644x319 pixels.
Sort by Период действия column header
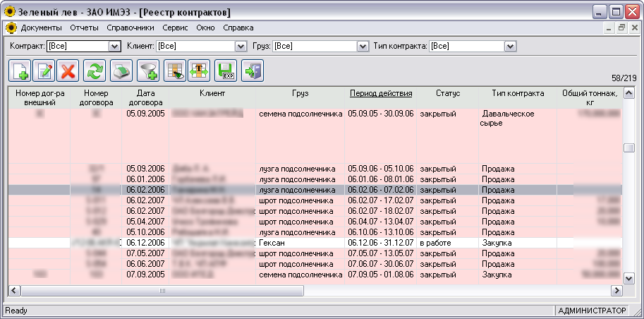point(381,92)
